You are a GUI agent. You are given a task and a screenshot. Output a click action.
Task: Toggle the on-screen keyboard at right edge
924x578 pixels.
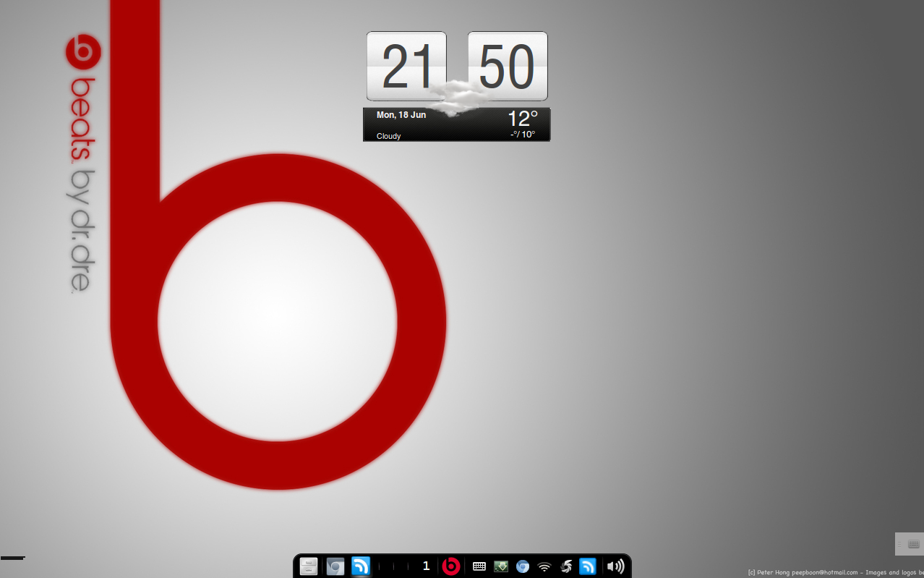click(x=913, y=544)
